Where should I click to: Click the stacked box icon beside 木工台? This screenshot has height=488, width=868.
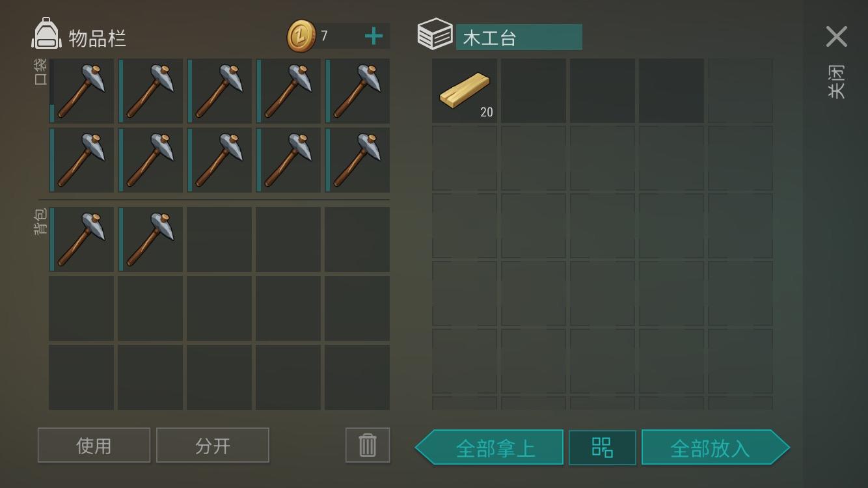[435, 34]
